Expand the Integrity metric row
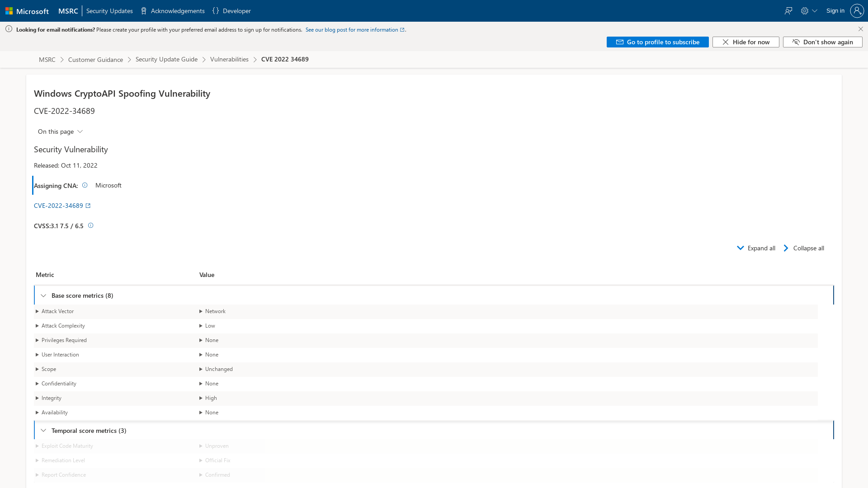The image size is (868, 488). pyautogui.click(x=37, y=398)
